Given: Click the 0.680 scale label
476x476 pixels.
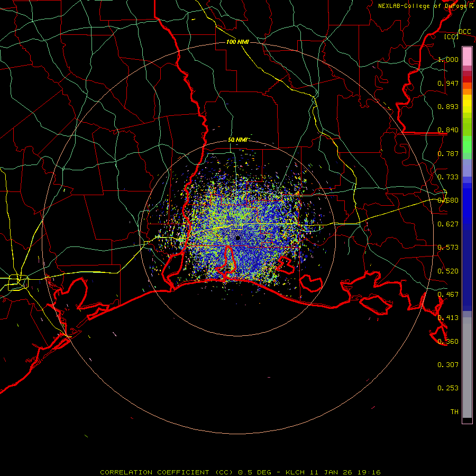Looking at the screenshot, I should pos(448,200).
